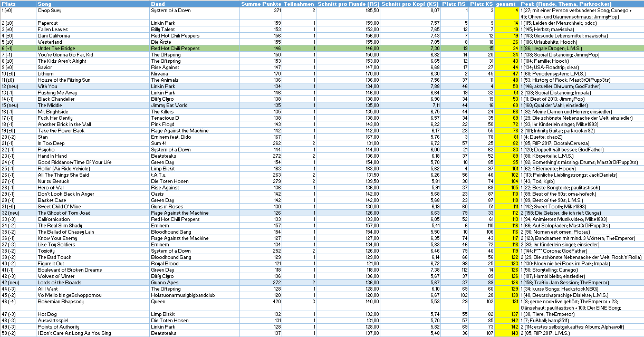Image resolution: width=644 pixels, height=337 pixels.
Task: Select Boulevard of Broken Dreams cell
Action: (x=93, y=270)
